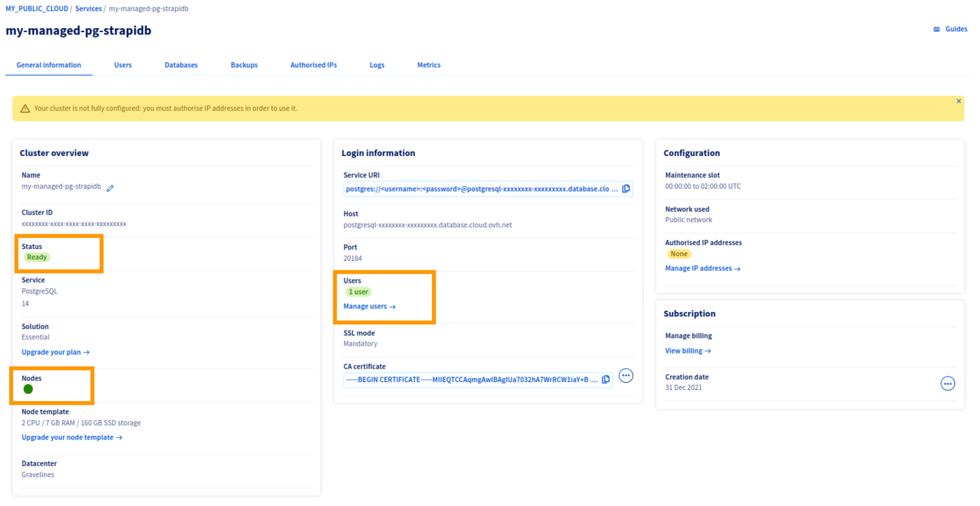Screen dimensions: 980x506
Task: Open the Backups tab
Action: (244, 64)
